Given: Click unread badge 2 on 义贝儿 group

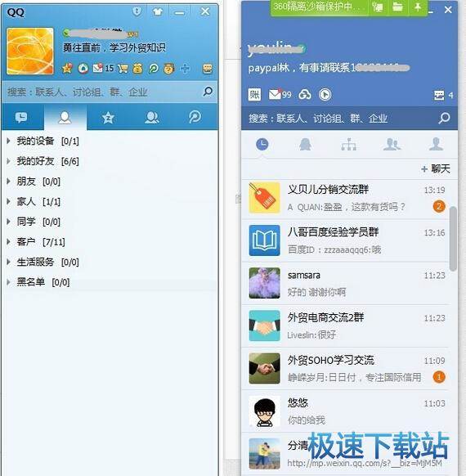Looking at the screenshot, I should point(439,206).
